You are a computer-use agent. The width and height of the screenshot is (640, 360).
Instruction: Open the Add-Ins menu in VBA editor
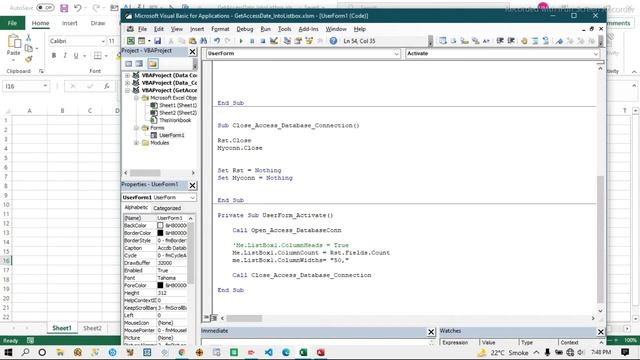(x=308, y=29)
